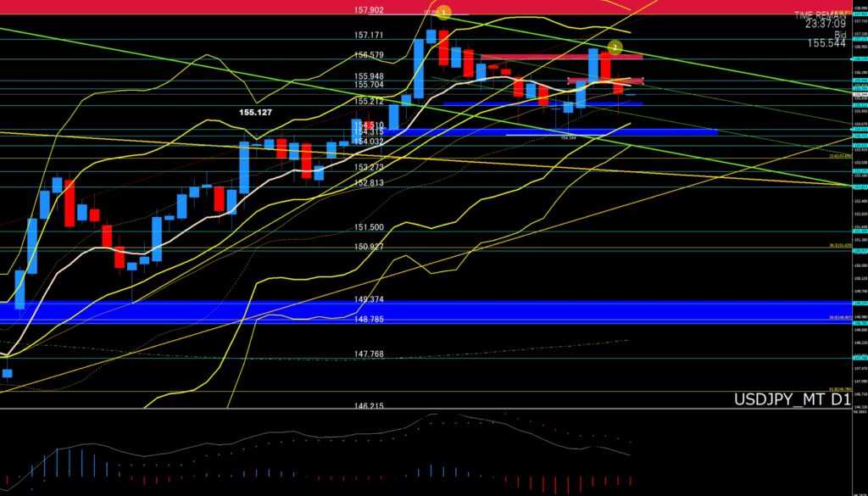Image resolution: width=868 pixels, height=496 pixels.
Task: Click the Bid price 155.544 readout
Action: pyautogui.click(x=826, y=42)
